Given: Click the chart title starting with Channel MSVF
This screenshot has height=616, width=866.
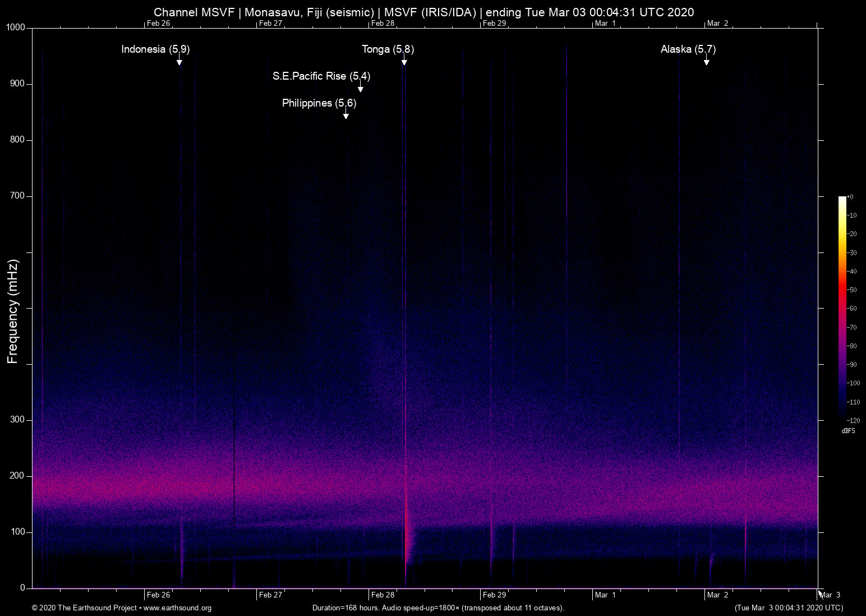Looking at the screenshot, I should point(423,12).
